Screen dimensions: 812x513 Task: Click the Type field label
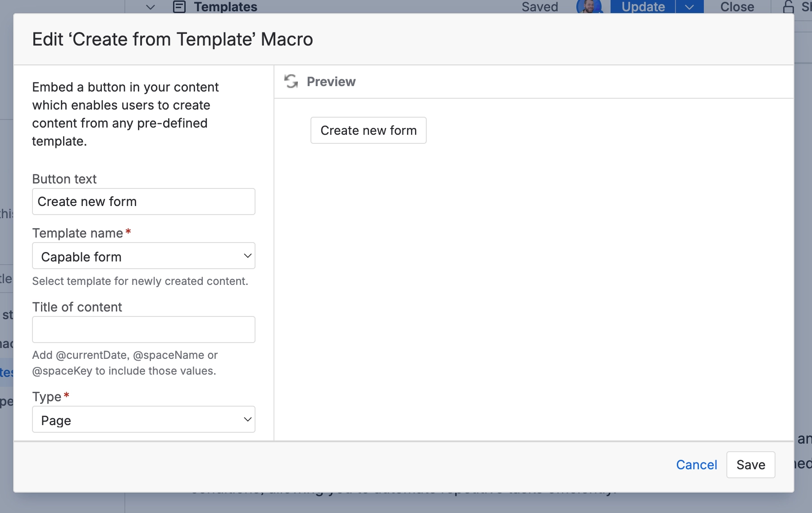click(x=47, y=397)
